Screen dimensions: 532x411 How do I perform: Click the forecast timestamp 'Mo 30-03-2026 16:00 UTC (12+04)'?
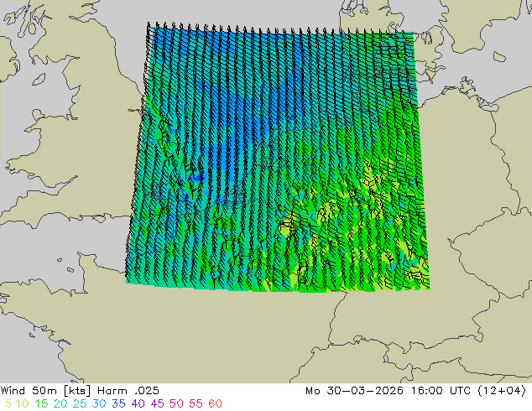(416, 391)
